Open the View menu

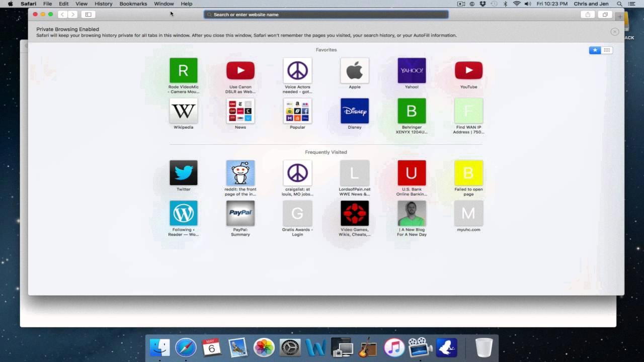[82, 4]
